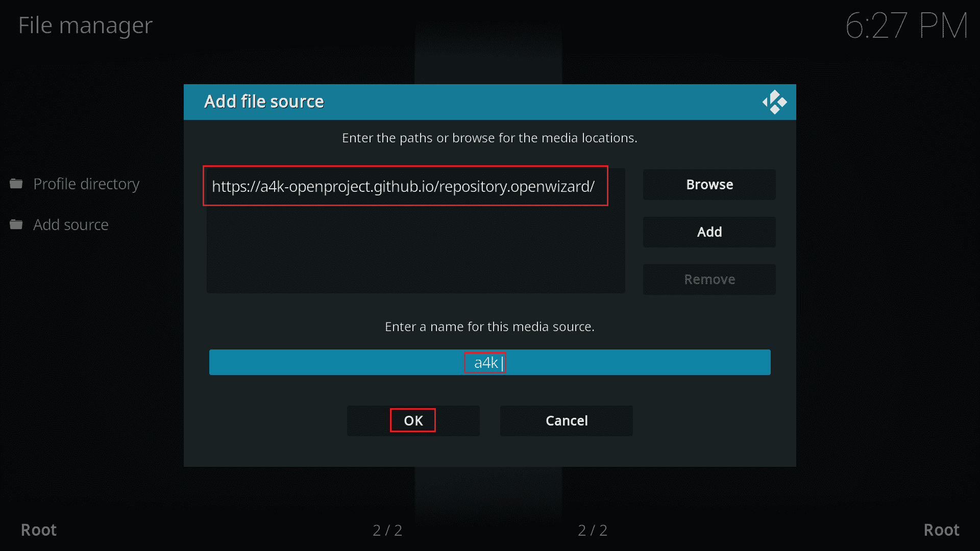Click the Add button for file path
The width and height of the screenshot is (980, 551).
point(709,232)
